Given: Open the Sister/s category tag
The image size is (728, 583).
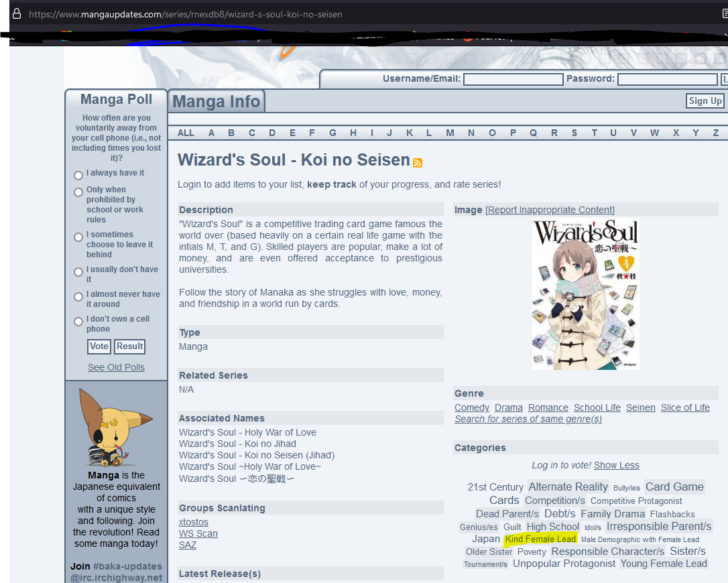Looking at the screenshot, I should 688,551.
